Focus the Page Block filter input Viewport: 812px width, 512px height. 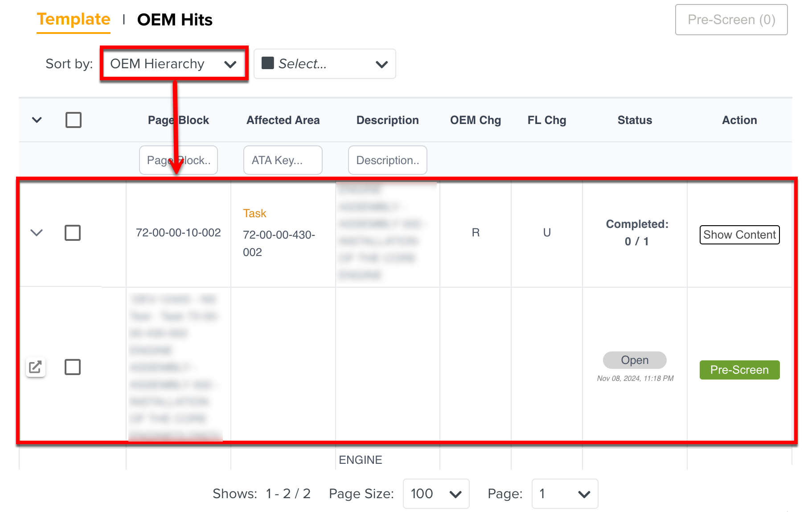click(x=178, y=160)
